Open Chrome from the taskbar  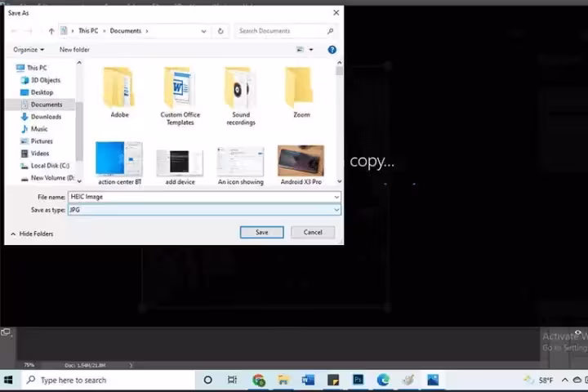tap(259, 381)
